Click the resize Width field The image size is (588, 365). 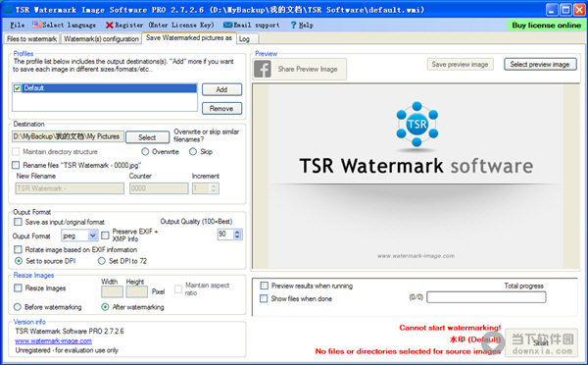[x=112, y=291]
